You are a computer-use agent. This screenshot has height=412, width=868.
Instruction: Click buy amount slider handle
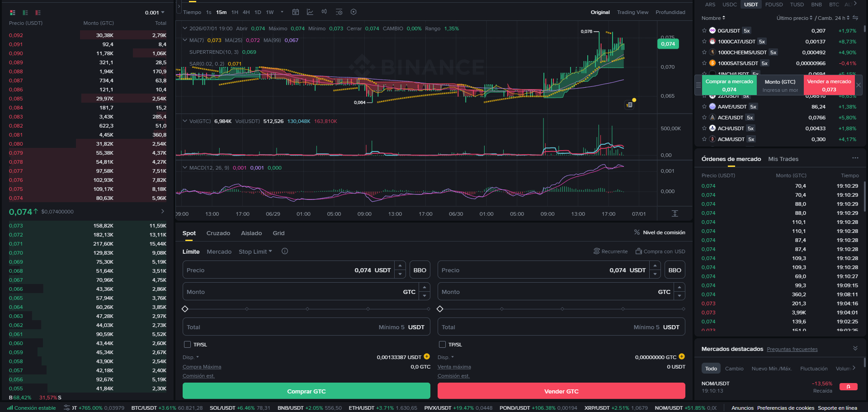pos(185,309)
